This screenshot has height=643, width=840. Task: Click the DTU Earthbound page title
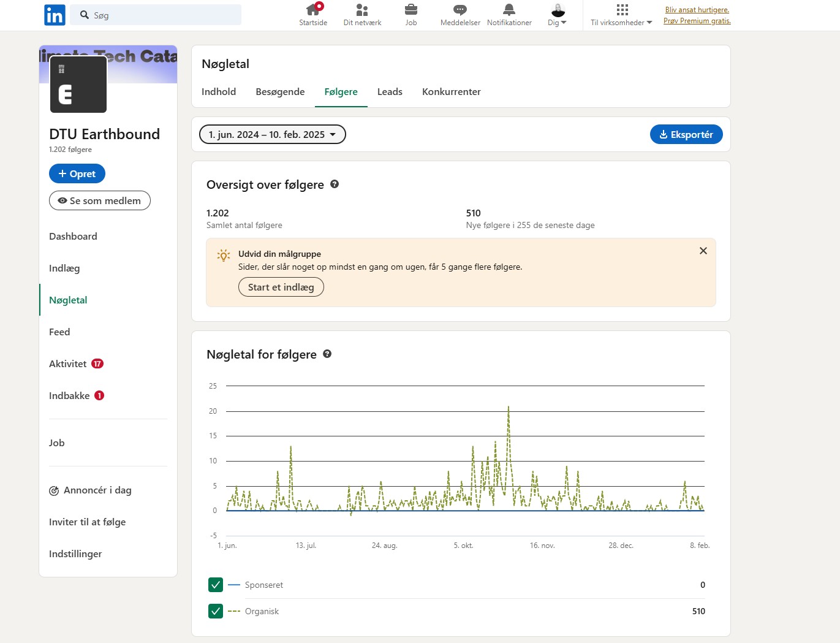[104, 134]
